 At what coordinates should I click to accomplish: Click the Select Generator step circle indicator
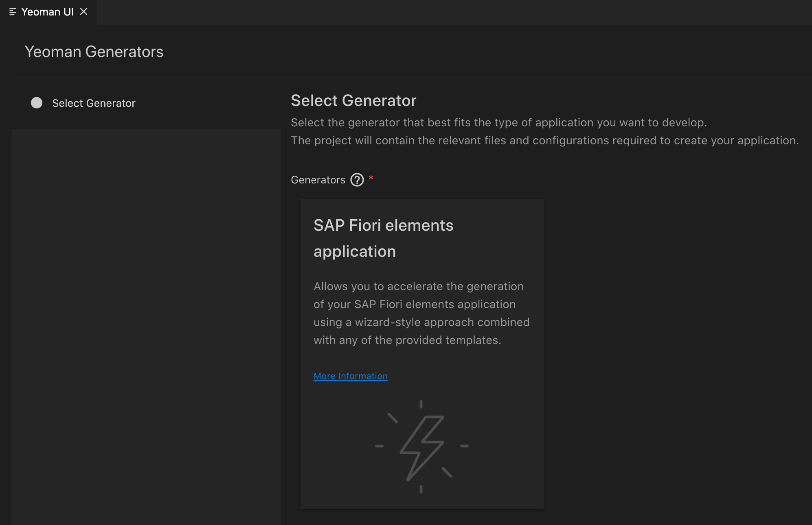click(37, 103)
